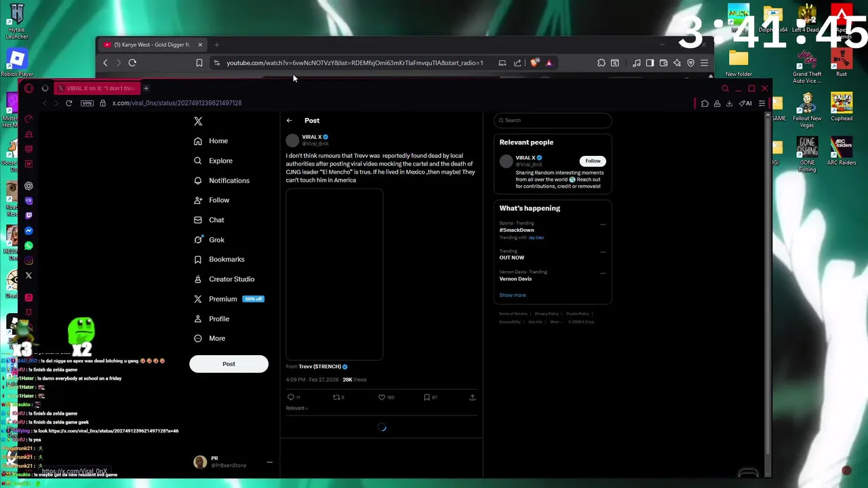868x488 pixels.
Task: Open Chat in the X sidebar
Action: [x=209, y=220]
